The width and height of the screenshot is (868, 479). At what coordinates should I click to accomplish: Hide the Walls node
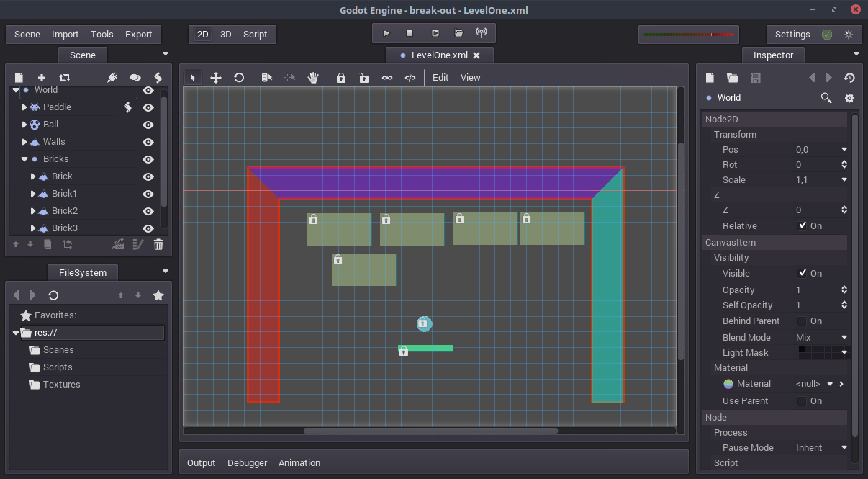click(148, 141)
